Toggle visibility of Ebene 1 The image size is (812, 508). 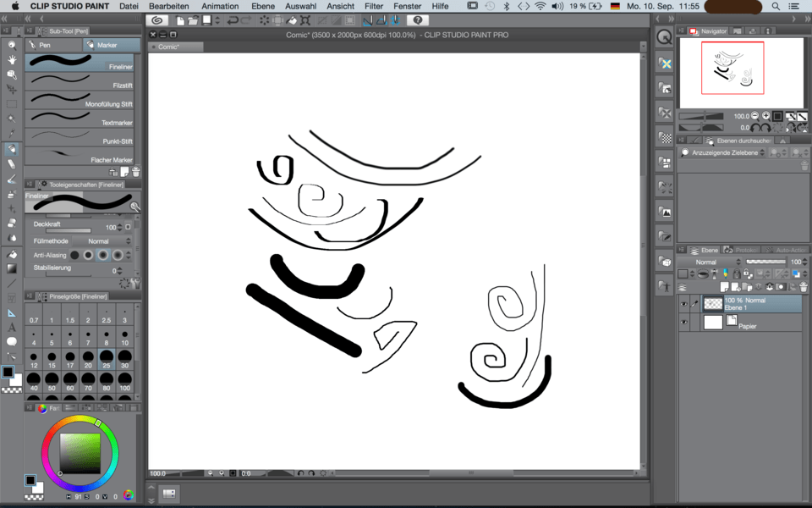684,301
